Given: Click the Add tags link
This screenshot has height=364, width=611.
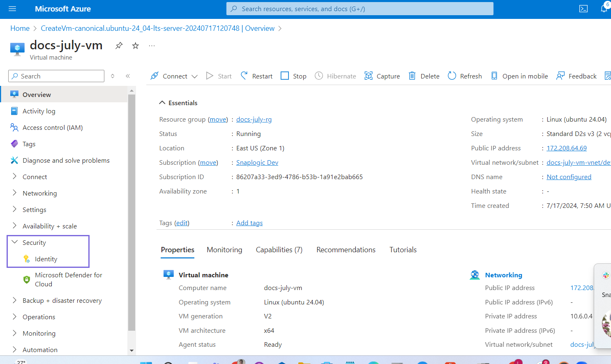Looking at the screenshot, I should (249, 223).
